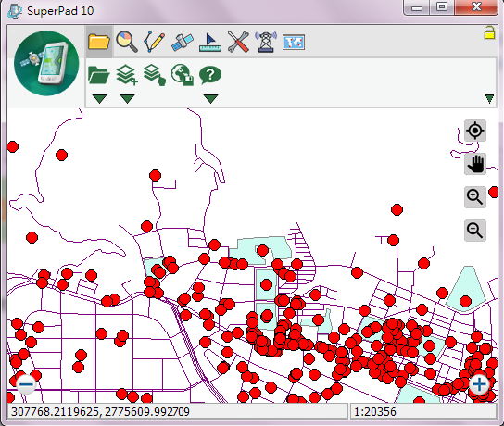Open the wrench and screwdriver settings
Image resolution: width=504 pixels, height=426 pixels.
click(x=238, y=42)
